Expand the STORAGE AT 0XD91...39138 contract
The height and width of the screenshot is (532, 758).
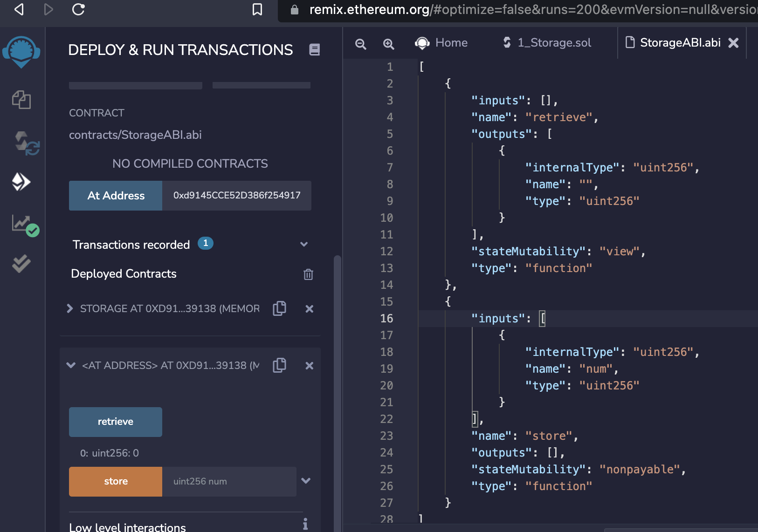click(70, 308)
